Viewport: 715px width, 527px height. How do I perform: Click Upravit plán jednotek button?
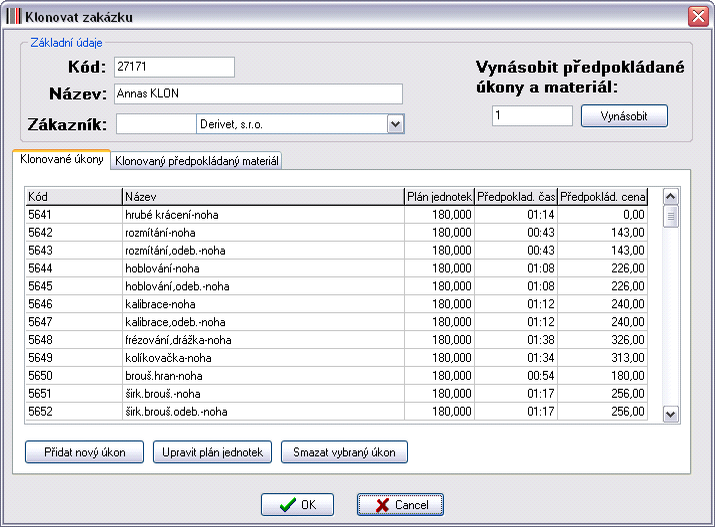coord(212,452)
